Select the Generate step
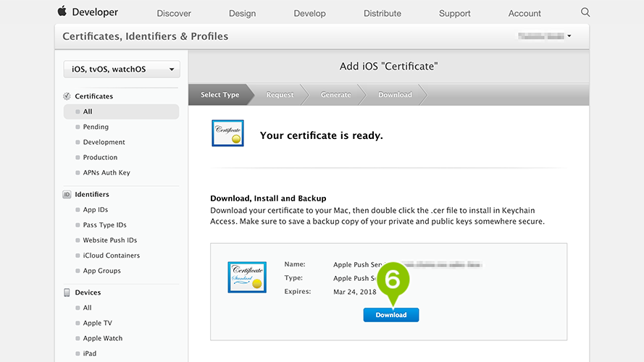 [335, 94]
